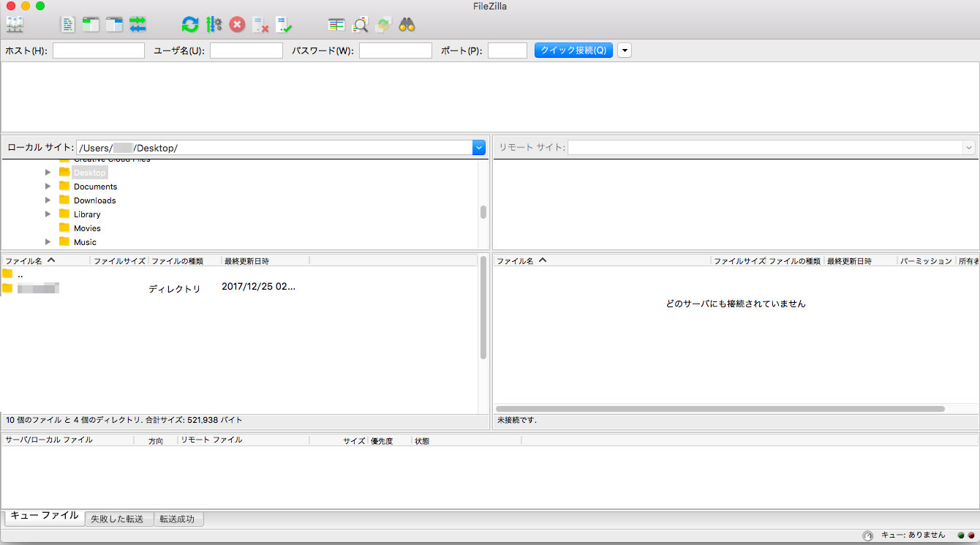The width and height of the screenshot is (980, 545).
Task: Click the 状態 queue column header
Action: [467, 440]
